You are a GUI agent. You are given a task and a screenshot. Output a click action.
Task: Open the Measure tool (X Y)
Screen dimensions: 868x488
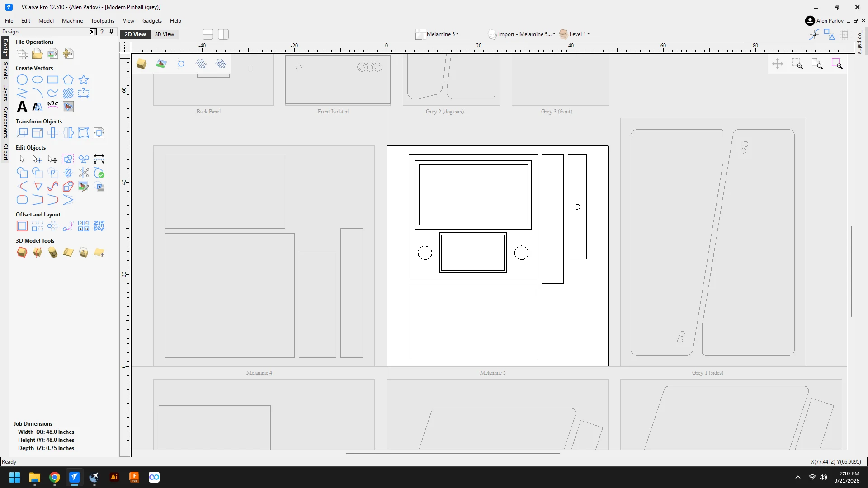click(x=99, y=160)
